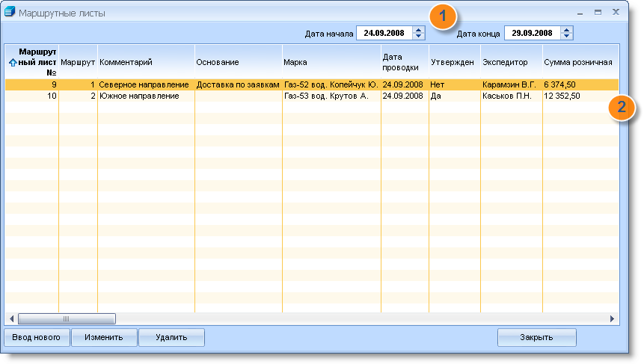The width and height of the screenshot is (644, 364).
Task: Click the 12 352,50 sum cell
Action: coord(580,96)
